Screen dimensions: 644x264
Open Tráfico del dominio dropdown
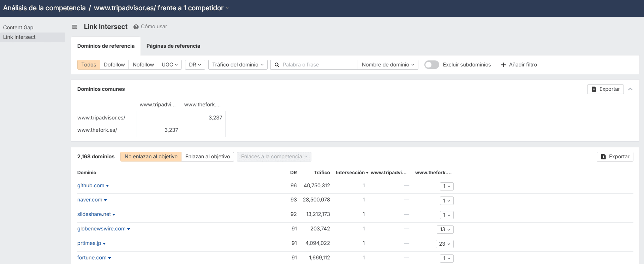coord(238,65)
